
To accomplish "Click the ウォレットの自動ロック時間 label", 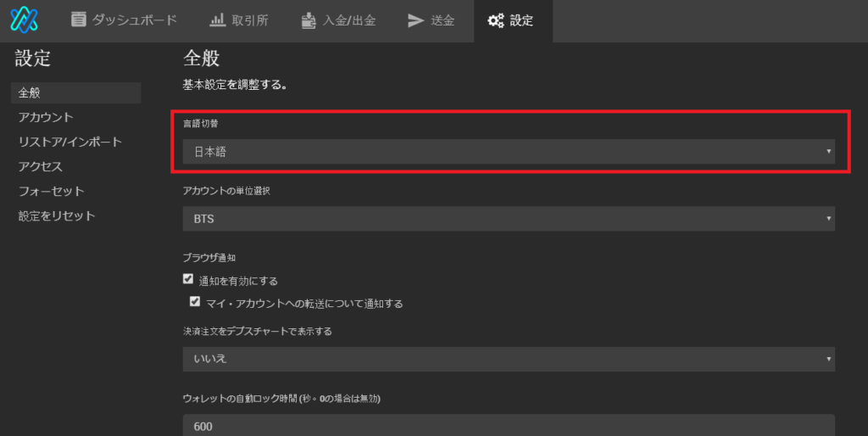I will (x=281, y=399).
